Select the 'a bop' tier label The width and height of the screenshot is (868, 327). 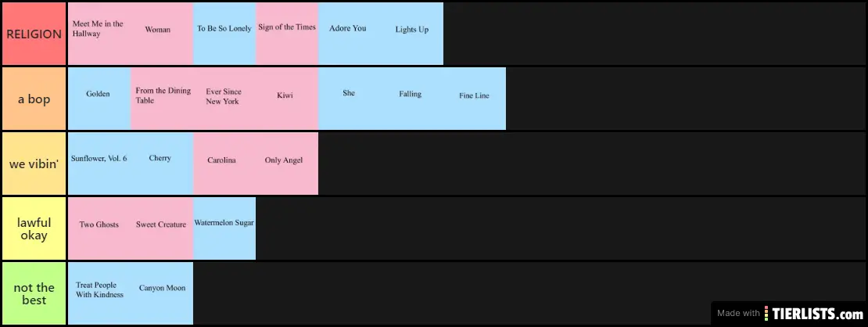point(34,99)
